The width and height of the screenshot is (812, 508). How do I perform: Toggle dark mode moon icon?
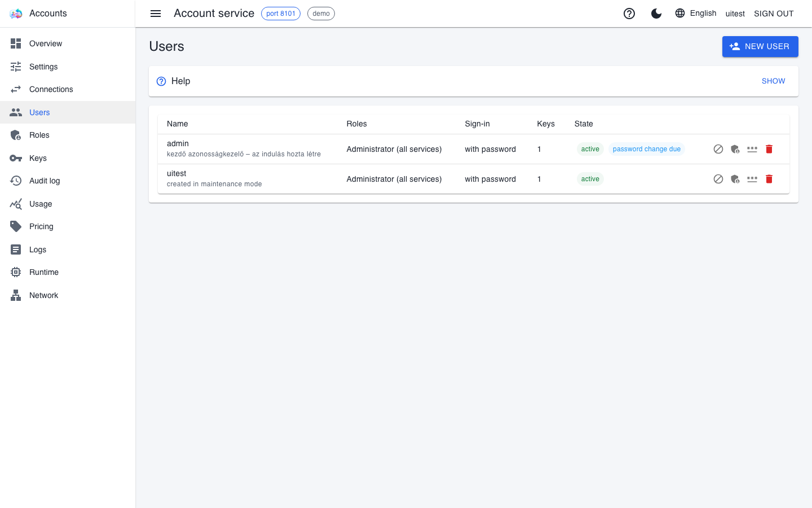656,14
